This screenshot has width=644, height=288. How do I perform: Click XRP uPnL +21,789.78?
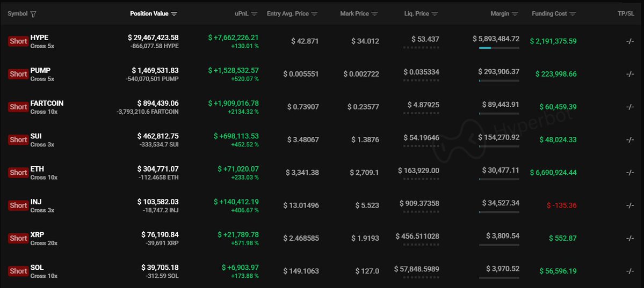238,235
